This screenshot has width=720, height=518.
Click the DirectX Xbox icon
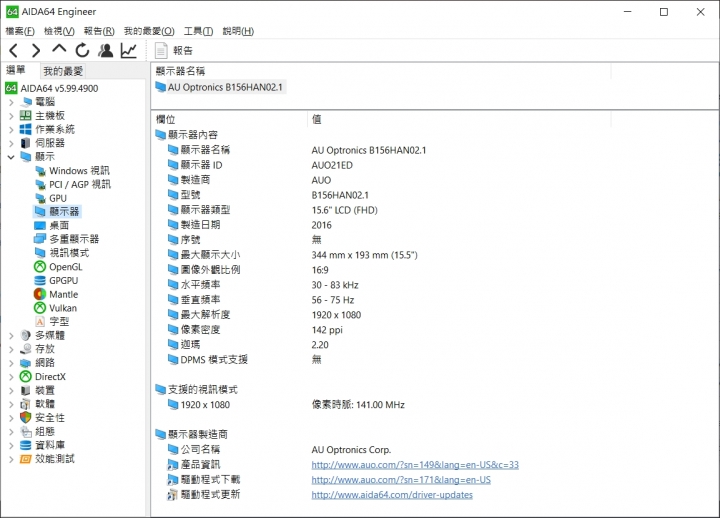tap(25, 377)
